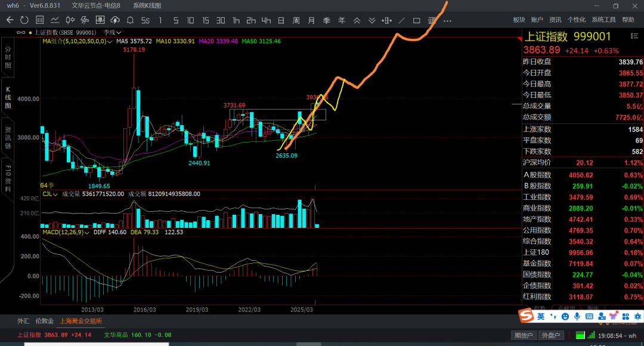
Task: Open the Sogou toolbox grid icon
Action: coord(626,316)
